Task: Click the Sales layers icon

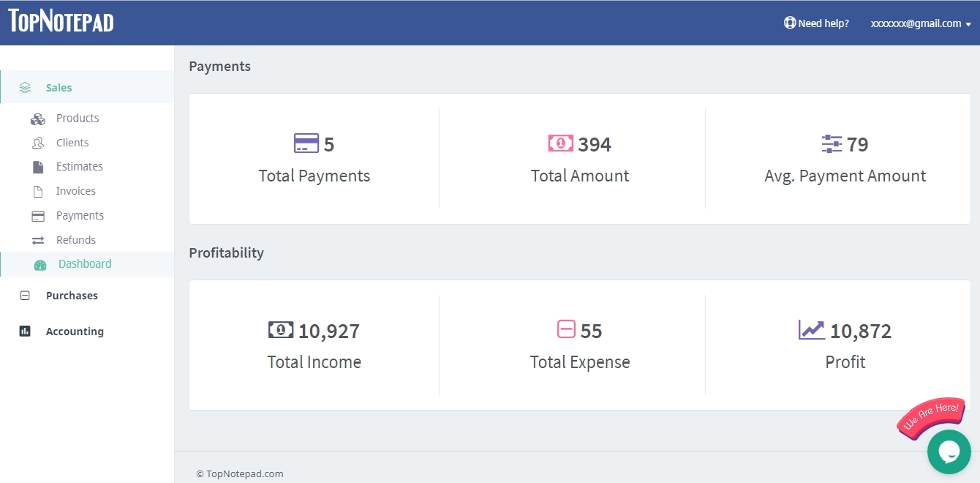Action: pos(24,86)
